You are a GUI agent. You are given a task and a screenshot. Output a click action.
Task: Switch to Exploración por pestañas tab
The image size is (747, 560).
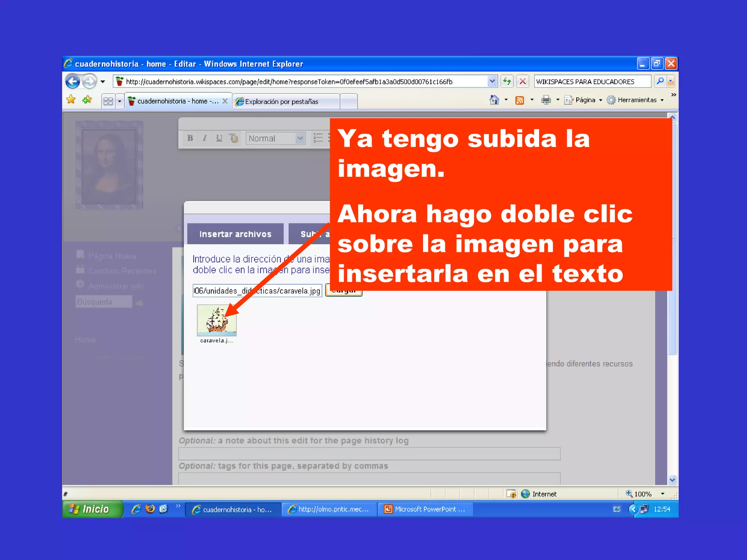[x=286, y=101]
